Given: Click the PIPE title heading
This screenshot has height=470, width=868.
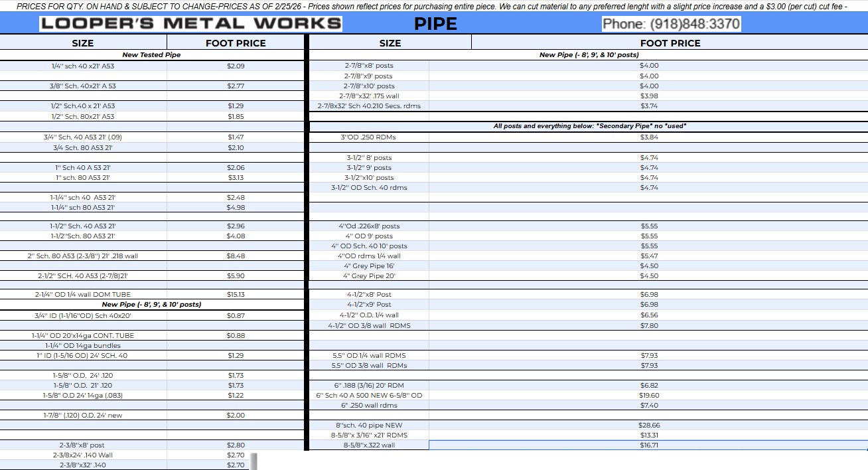Looking at the screenshot, I should point(435,24).
